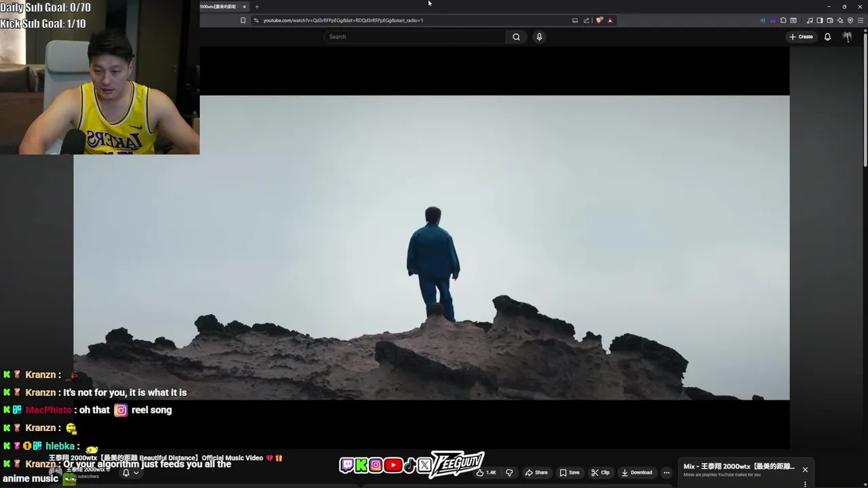Image resolution: width=868 pixels, height=488 pixels.
Task: Open Mix playlist vertical-dots menu
Action: point(805,484)
